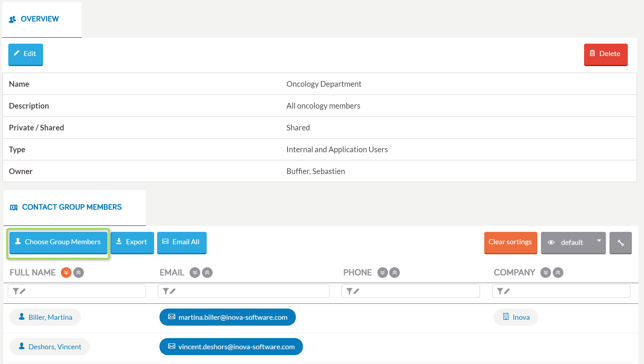
Task: Sort Phone column descending
Action: (382, 273)
